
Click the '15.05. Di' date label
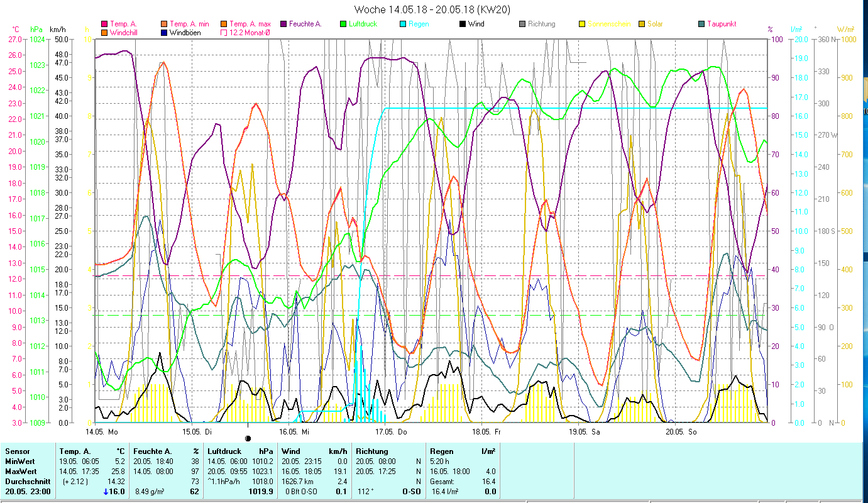click(x=197, y=432)
